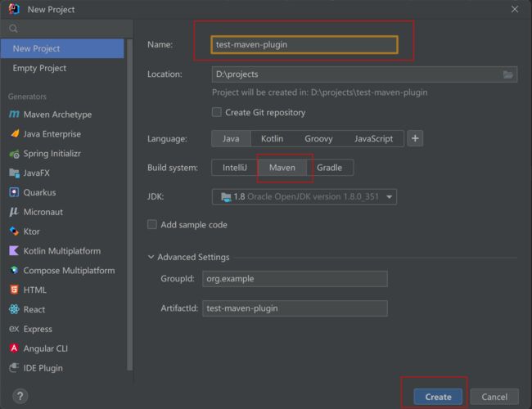Select the Java Enterprise generator label
The height and width of the screenshot is (409, 532).
click(52, 134)
